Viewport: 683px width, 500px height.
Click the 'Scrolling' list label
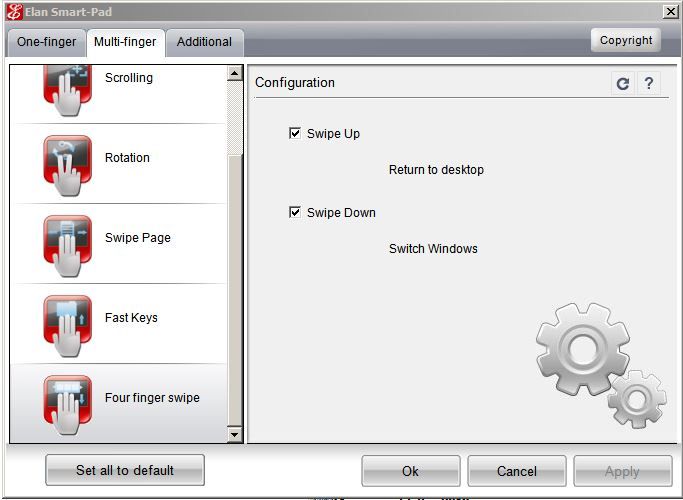tap(129, 78)
